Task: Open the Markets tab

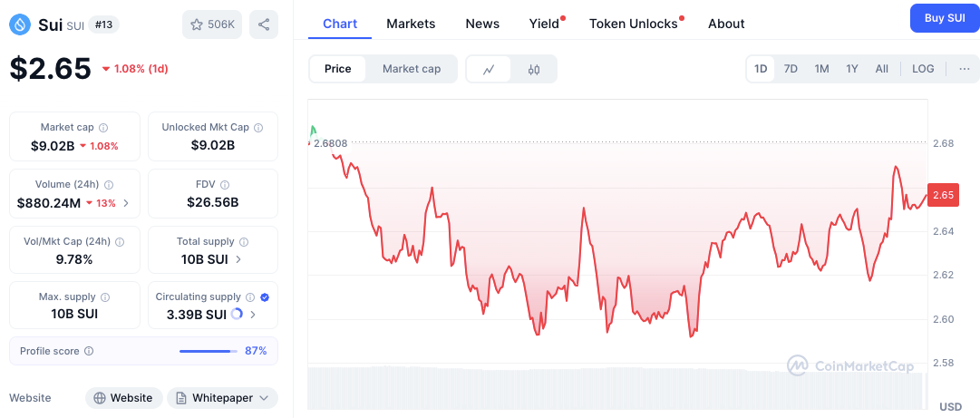Action: click(411, 24)
